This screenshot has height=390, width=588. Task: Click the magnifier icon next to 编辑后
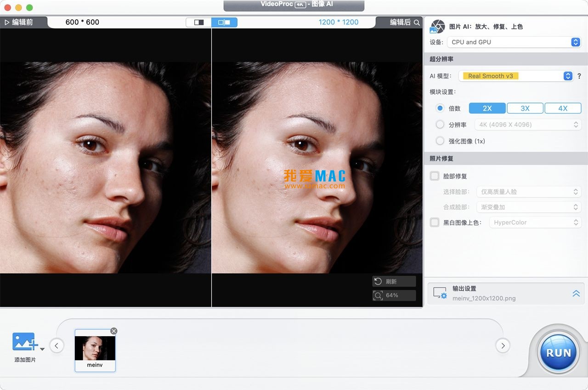coord(417,22)
